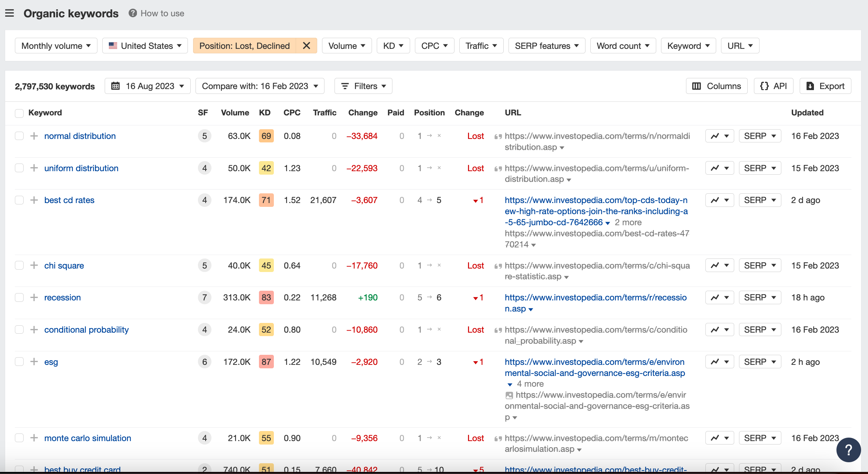
Task: Click the API button
Action: pyautogui.click(x=773, y=86)
